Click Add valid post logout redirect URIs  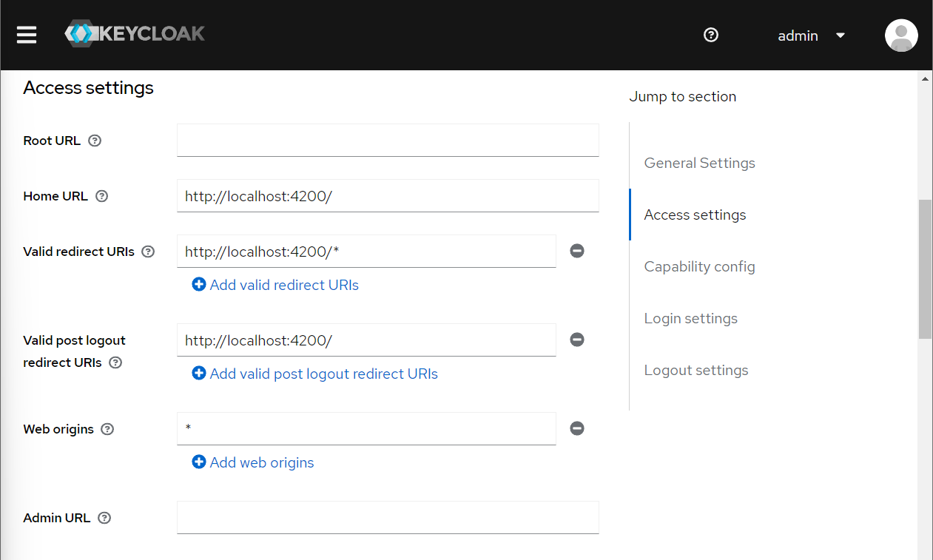click(x=314, y=374)
